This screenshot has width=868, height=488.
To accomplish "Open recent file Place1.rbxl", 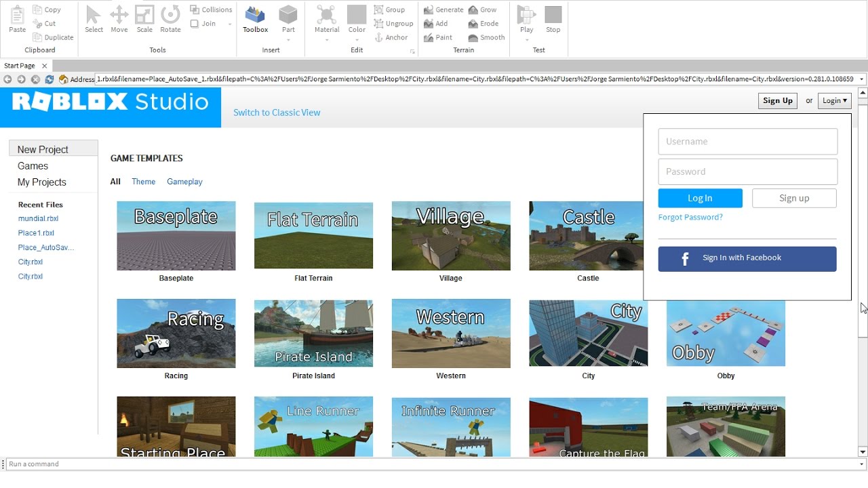I will coord(36,233).
